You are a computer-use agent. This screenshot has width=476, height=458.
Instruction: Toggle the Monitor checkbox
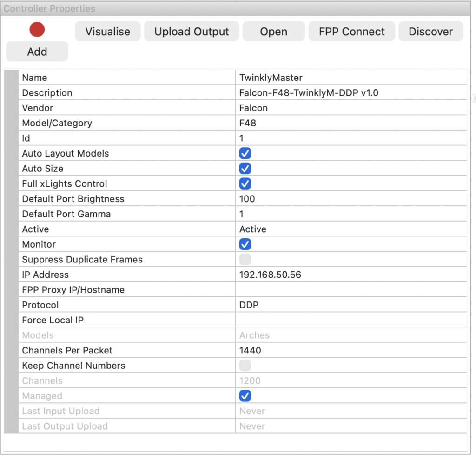[x=245, y=244]
